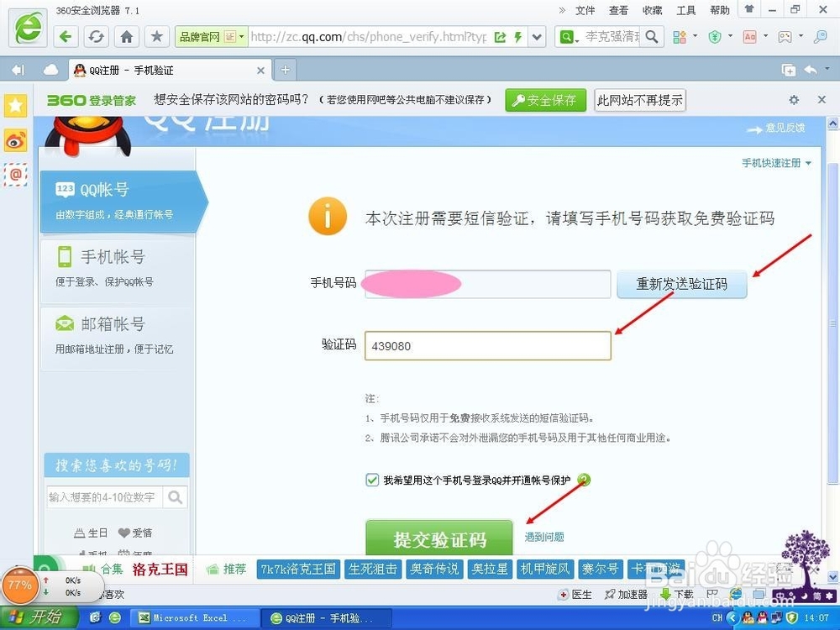Click the 医生 status bar item

coord(575,594)
